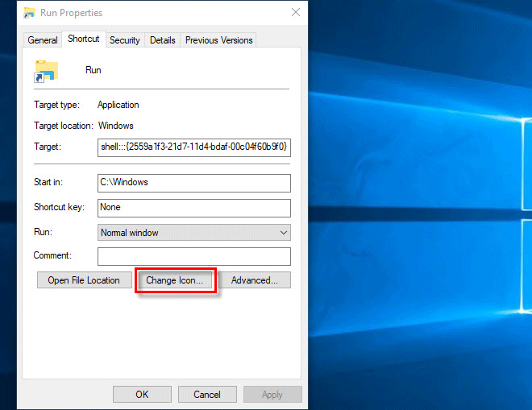Focus the Shortcut key field

click(194, 208)
